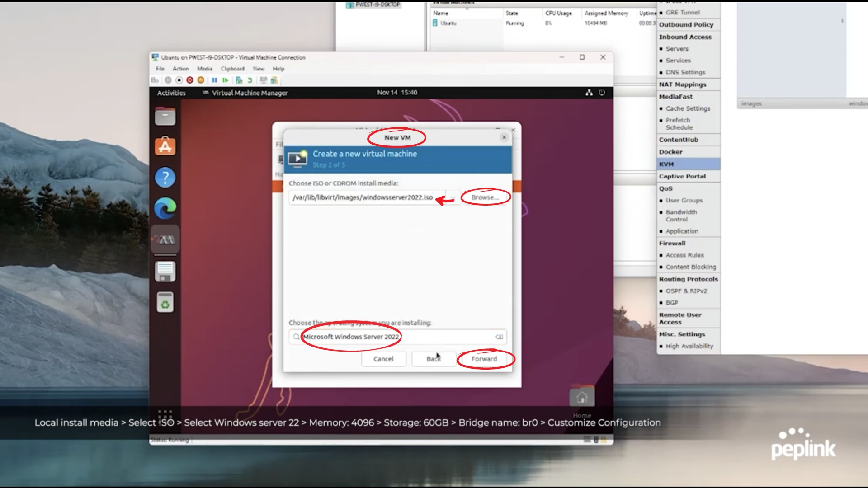Open the Action menu
868x488 pixels.
coord(180,69)
